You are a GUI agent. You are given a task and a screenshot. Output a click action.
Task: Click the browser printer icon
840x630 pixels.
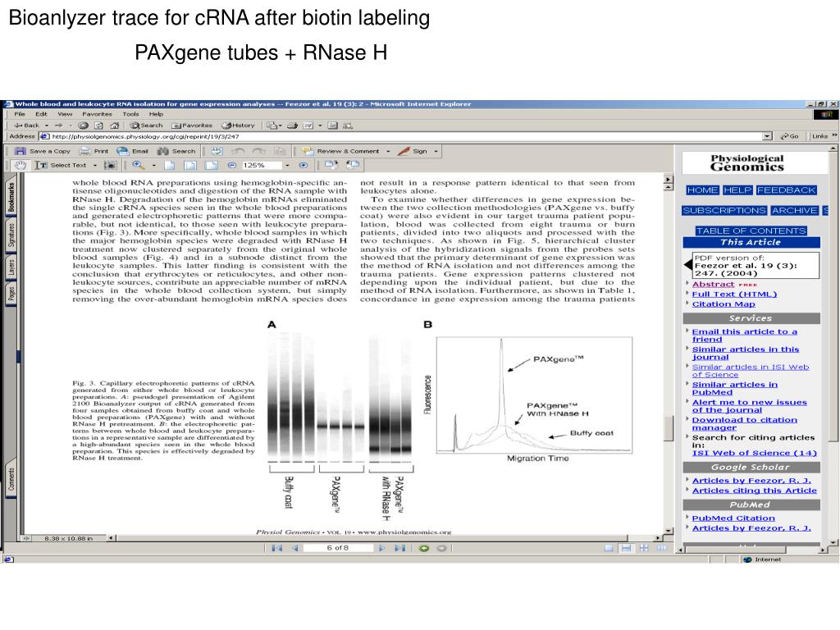click(x=293, y=126)
